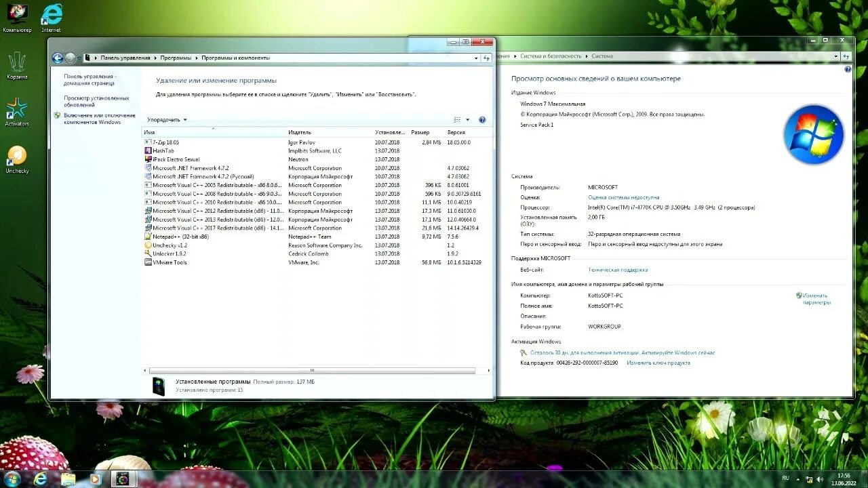
Task: Click the Система breadcrumb in System window
Action: 602,56
